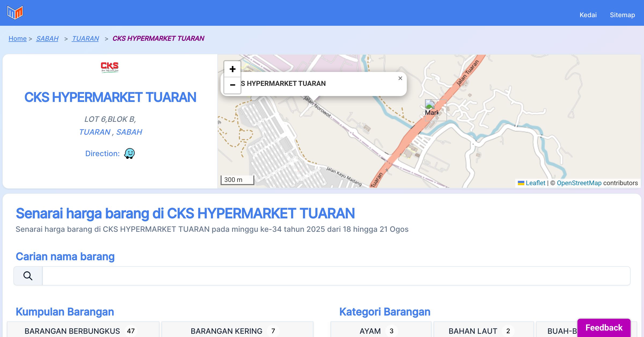Open the Leaflet attribution link
Viewport: 644px width, 337px height.
[535, 183]
